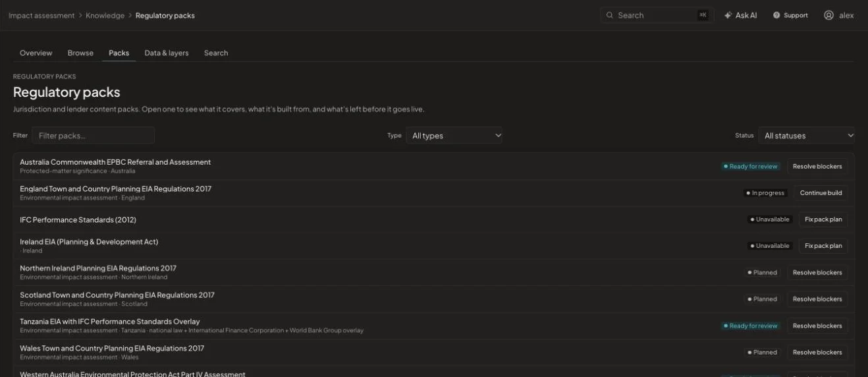This screenshot has width=868, height=377.
Task: Go to Knowledge in breadcrumb
Action: tap(105, 15)
